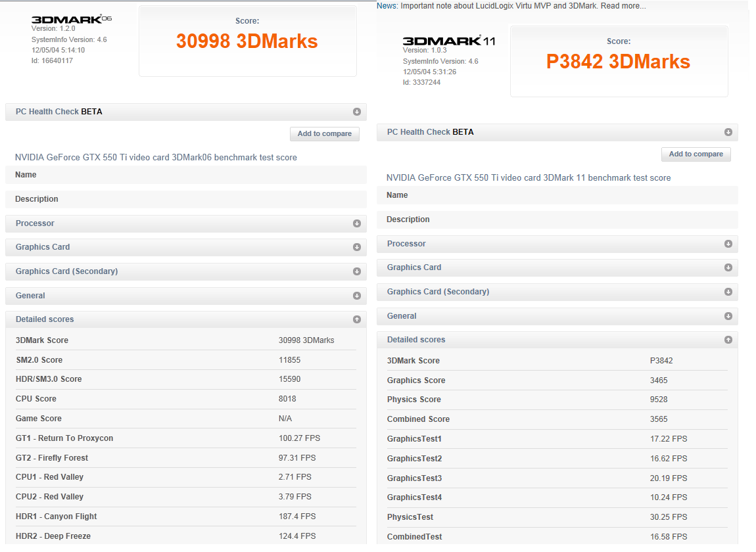Select HDR/SM3.0 Score value 15590
756x552 pixels.
(x=289, y=379)
